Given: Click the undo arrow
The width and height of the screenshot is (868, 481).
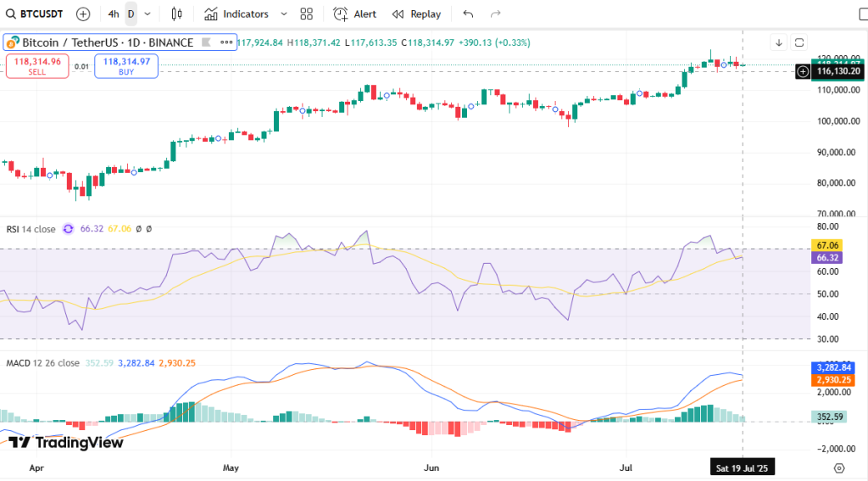Looking at the screenshot, I should (x=469, y=14).
